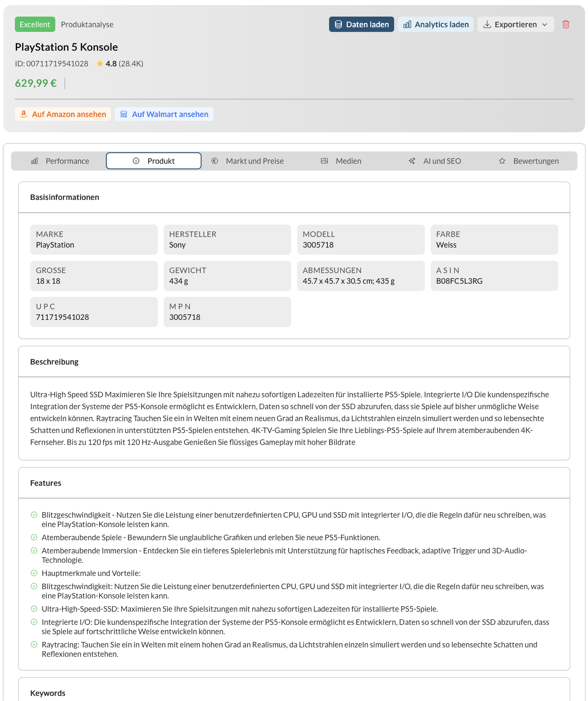Expand the Exportieren dropdown chevron
This screenshot has height=701, width=588.
click(x=545, y=24)
